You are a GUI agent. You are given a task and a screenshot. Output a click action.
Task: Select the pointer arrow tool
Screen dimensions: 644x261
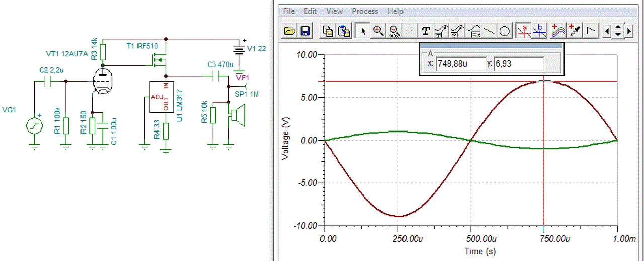point(362,31)
